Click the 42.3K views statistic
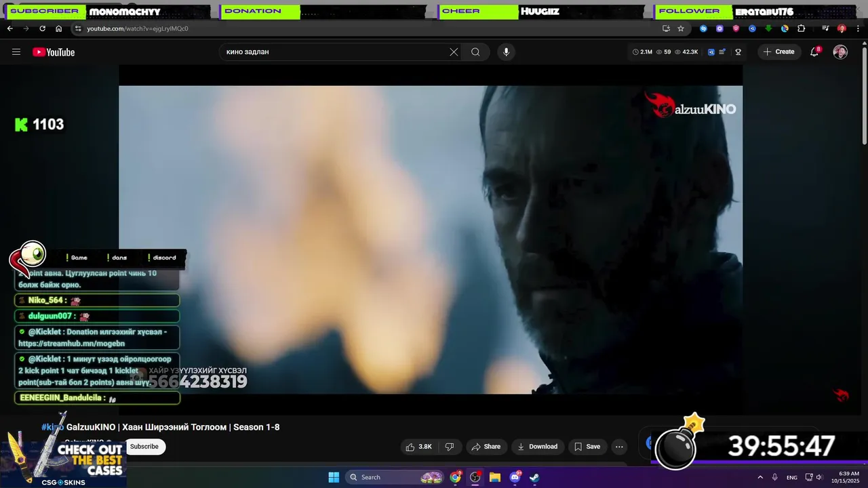 686,52
